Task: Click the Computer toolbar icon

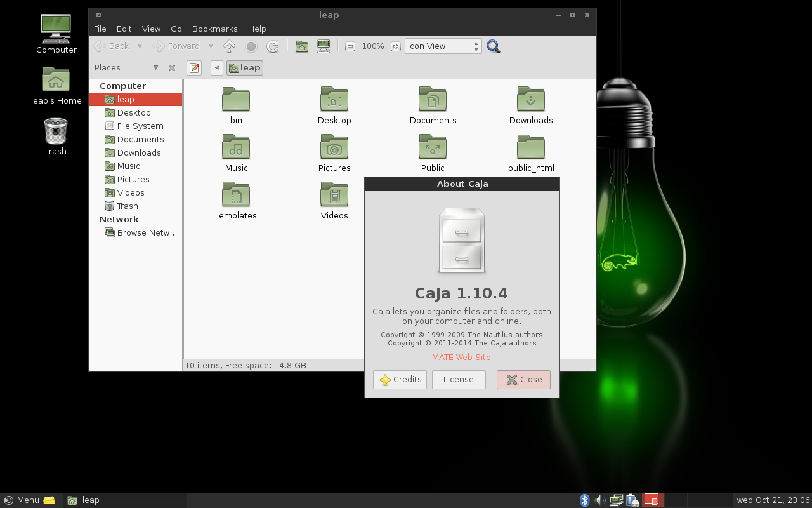Action: coord(324,46)
